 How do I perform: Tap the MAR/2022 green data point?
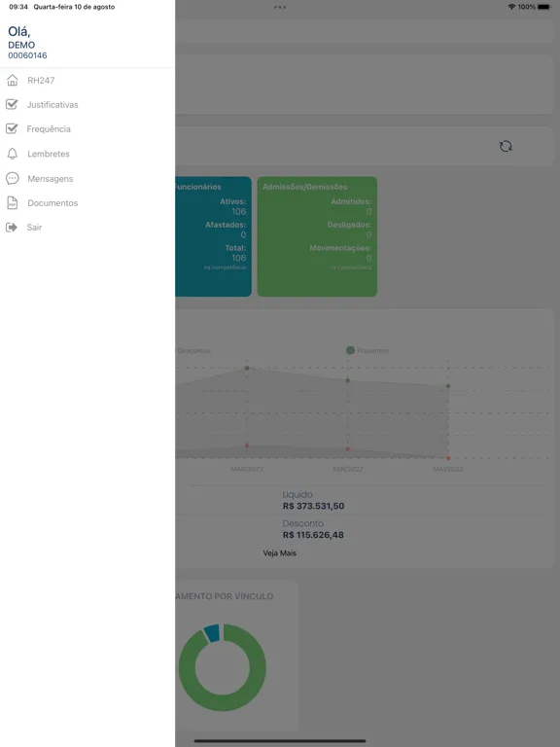coord(247,368)
